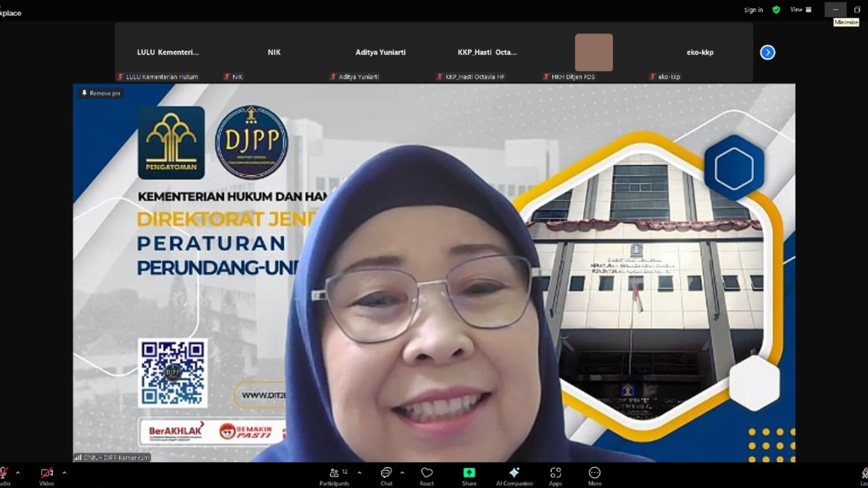Viewport: 868px width, 488px height.
Task: Click muted mic icon beside LULU Kementerian Hukum
Action: [x=120, y=77]
